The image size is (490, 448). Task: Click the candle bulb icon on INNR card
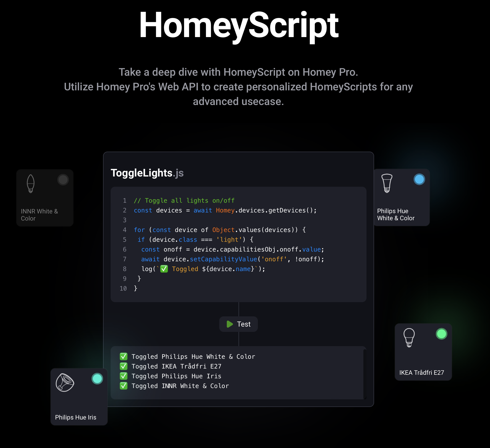pyautogui.click(x=31, y=184)
